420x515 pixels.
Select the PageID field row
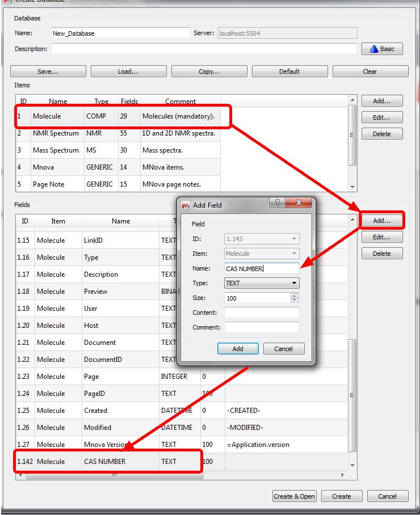(x=182, y=394)
